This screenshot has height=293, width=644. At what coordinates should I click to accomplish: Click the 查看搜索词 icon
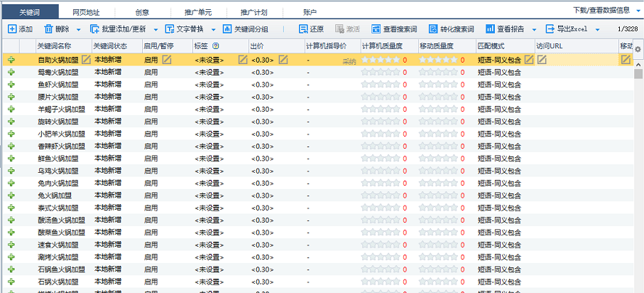(x=376, y=29)
